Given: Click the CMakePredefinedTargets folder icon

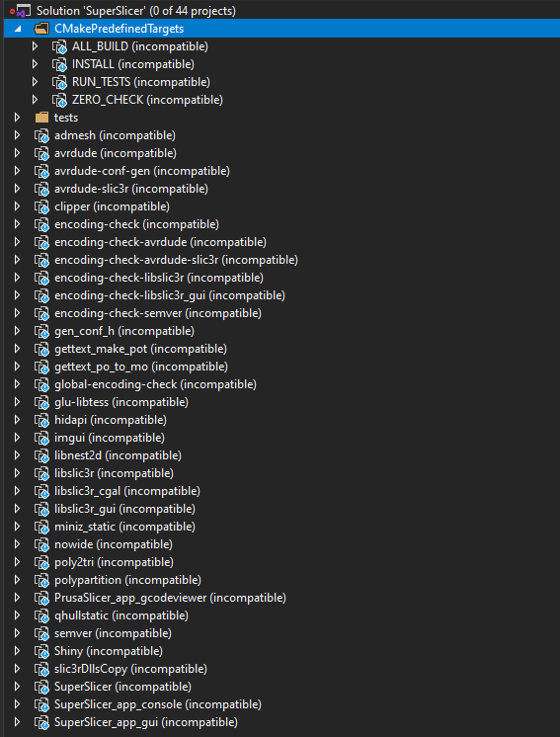Looking at the screenshot, I should (x=41, y=29).
